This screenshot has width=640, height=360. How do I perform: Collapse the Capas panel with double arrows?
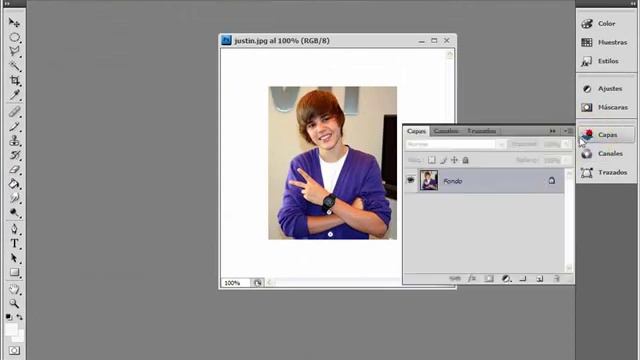552,131
